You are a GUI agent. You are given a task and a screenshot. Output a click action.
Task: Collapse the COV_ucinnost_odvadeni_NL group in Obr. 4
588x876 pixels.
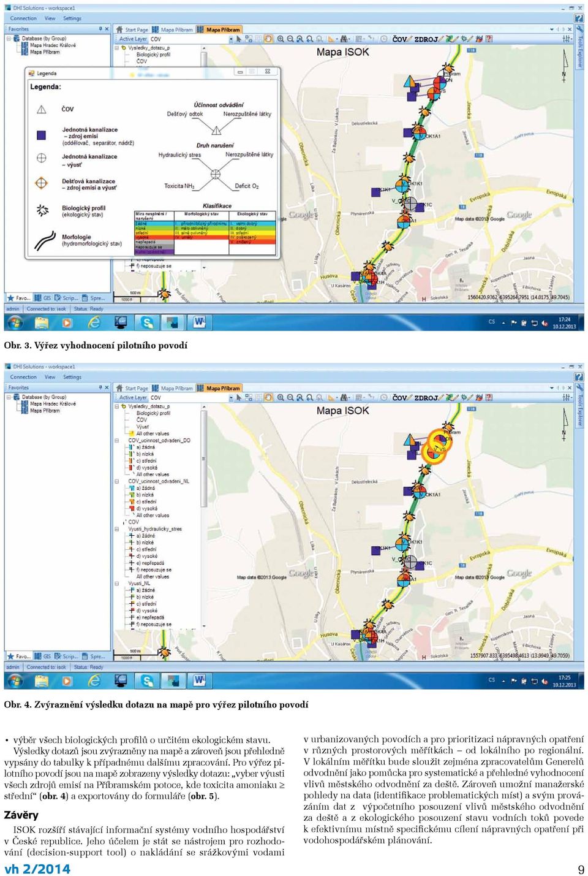click(116, 481)
